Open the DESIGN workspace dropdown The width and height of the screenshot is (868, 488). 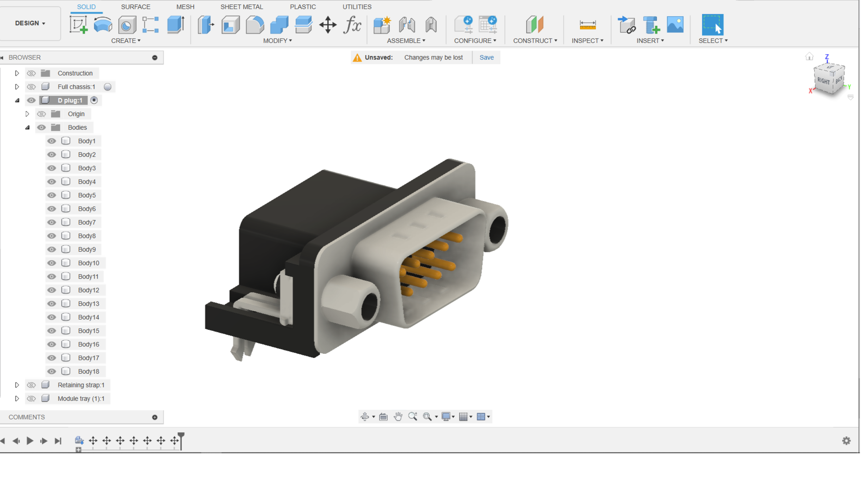pos(30,23)
